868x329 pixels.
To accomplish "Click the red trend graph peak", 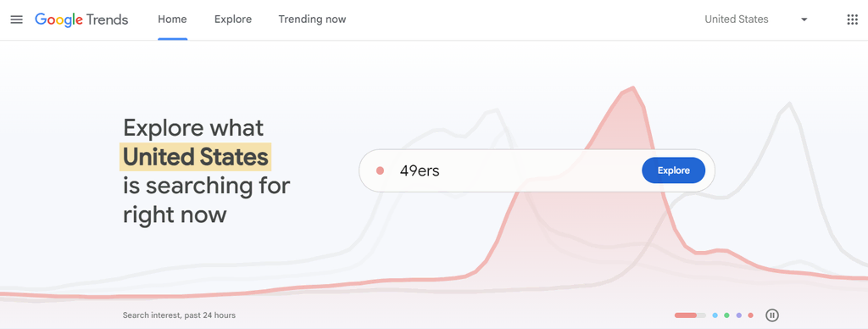I will click(632, 89).
